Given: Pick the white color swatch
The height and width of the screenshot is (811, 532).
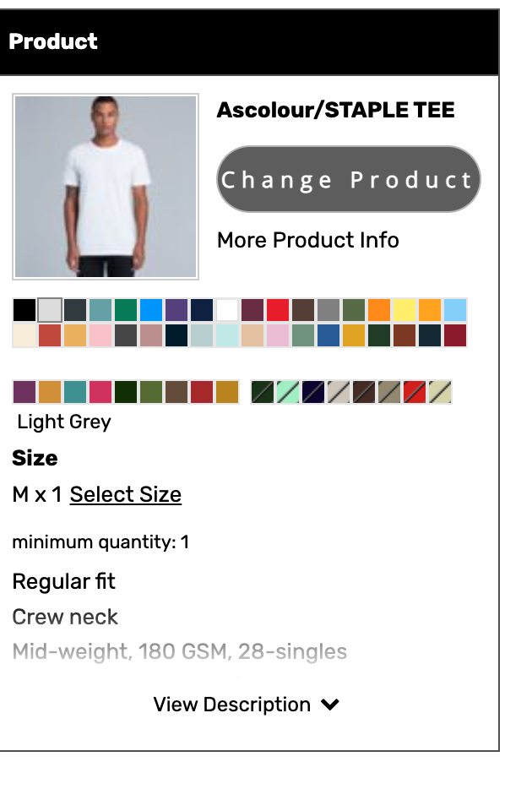Looking at the screenshot, I should [x=227, y=310].
